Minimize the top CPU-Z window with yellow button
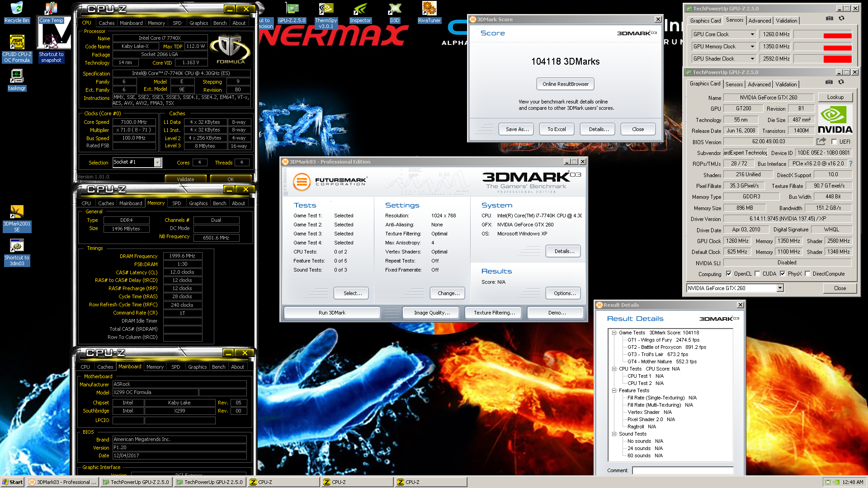 (x=230, y=9)
